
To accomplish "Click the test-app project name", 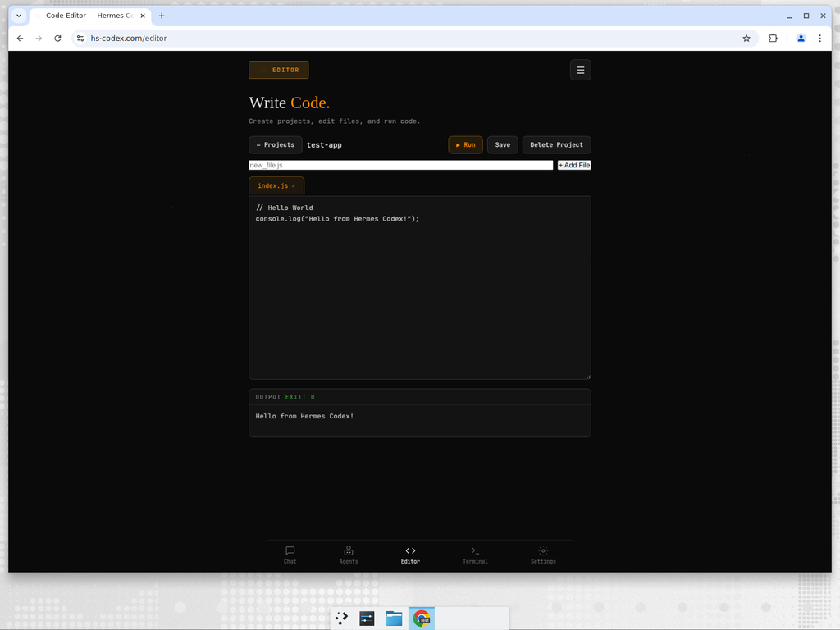I will (324, 145).
